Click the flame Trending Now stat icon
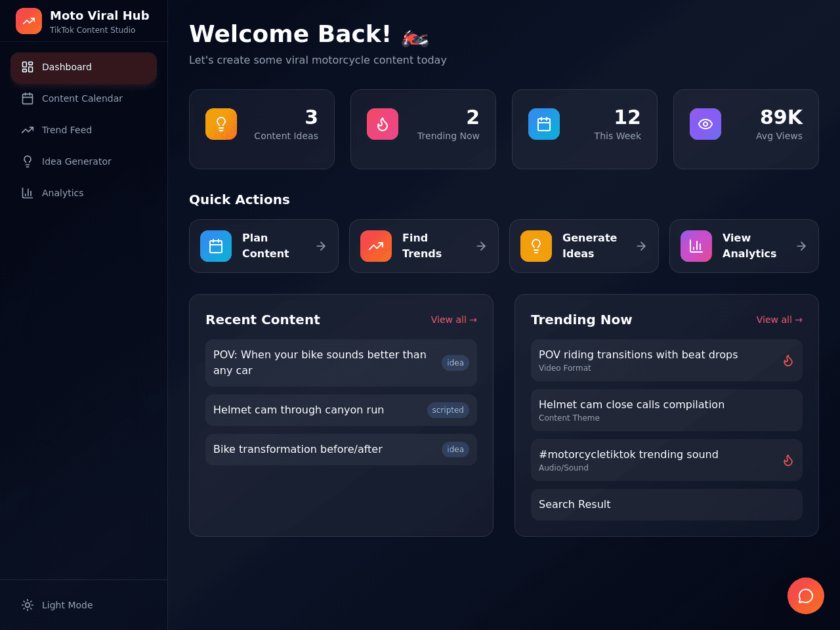 383,124
